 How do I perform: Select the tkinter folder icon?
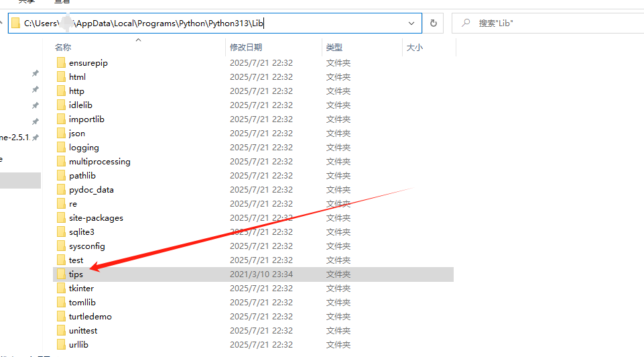coord(61,288)
